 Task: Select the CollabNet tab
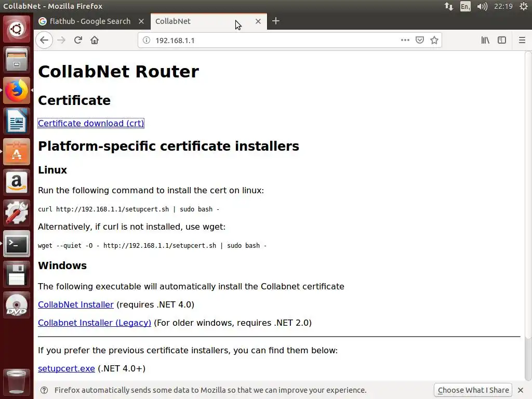click(x=208, y=21)
